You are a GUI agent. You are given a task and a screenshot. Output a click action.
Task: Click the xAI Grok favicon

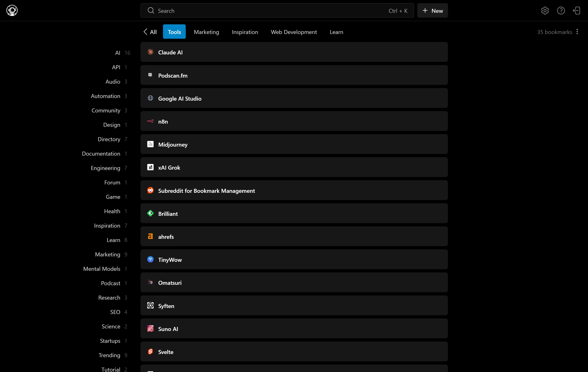(x=151, y=167)
